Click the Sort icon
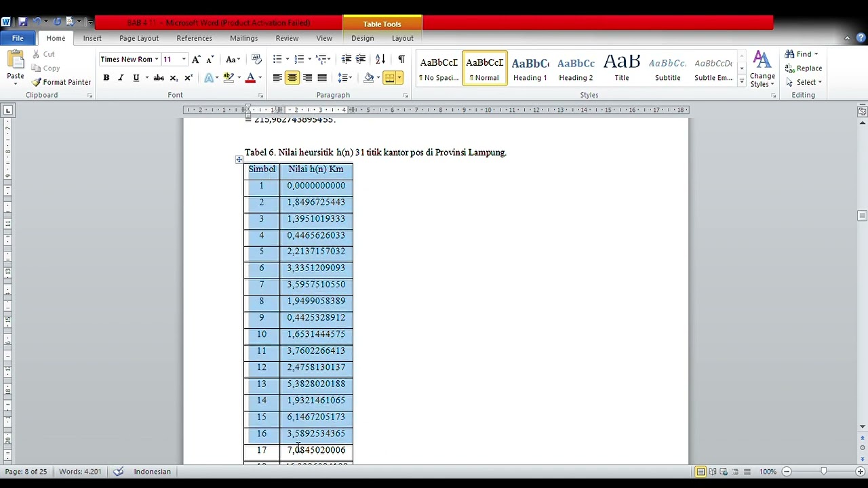868x488 pixels. point(380,59)
